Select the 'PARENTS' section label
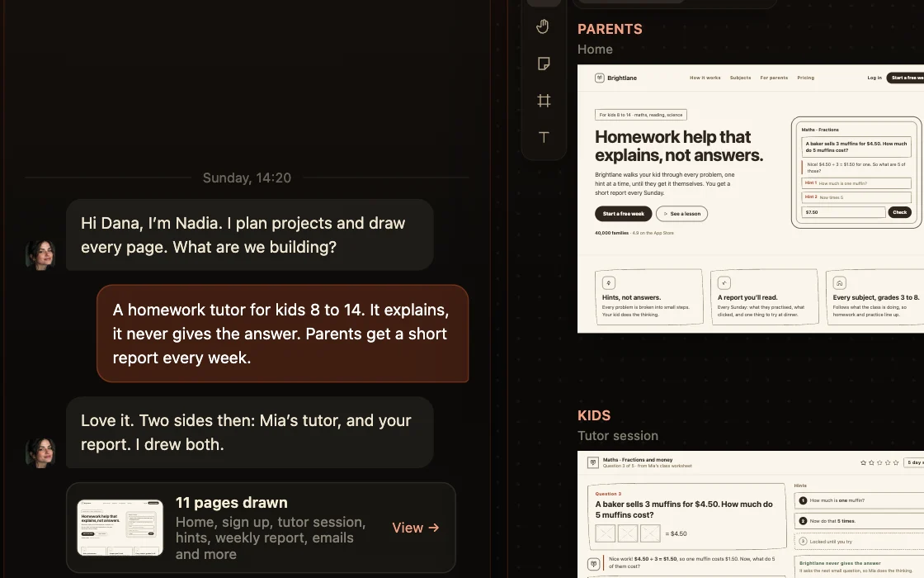Screen dimensions: 924x578 click(610, 29)
